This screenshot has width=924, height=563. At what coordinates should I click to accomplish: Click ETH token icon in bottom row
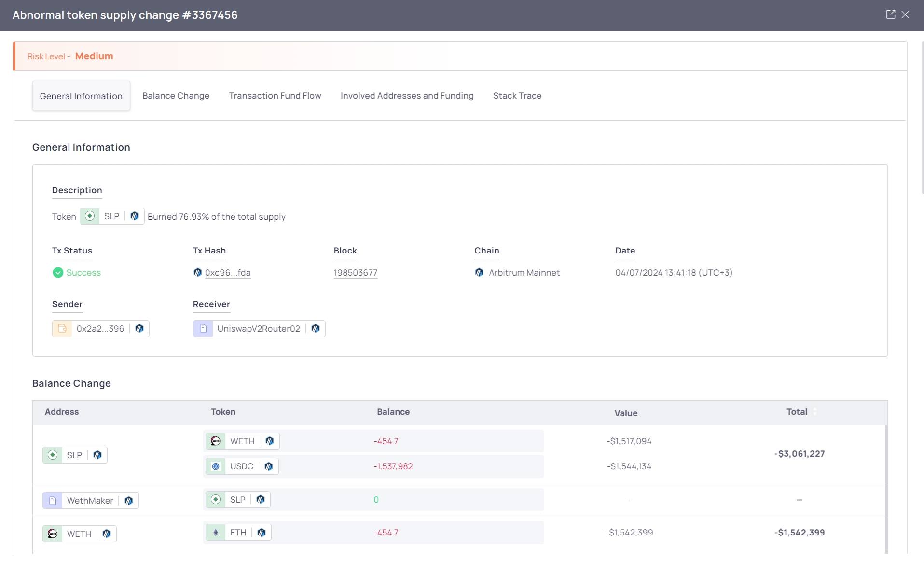click(216, 532)
